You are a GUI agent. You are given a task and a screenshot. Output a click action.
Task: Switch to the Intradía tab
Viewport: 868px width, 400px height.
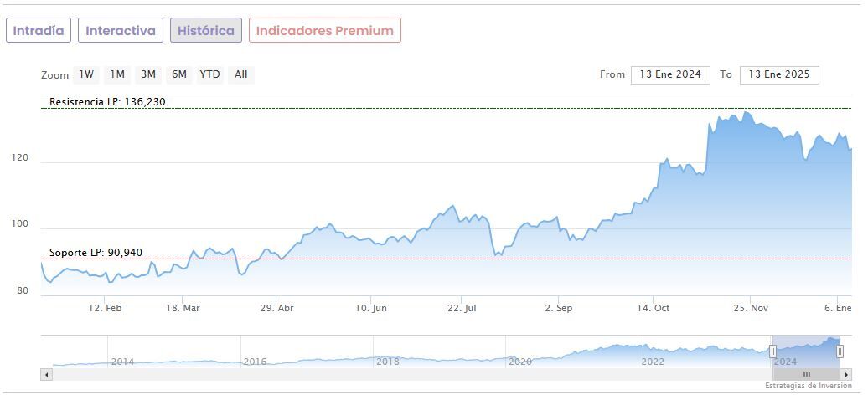pyautogui.click(x=39, y=31)
